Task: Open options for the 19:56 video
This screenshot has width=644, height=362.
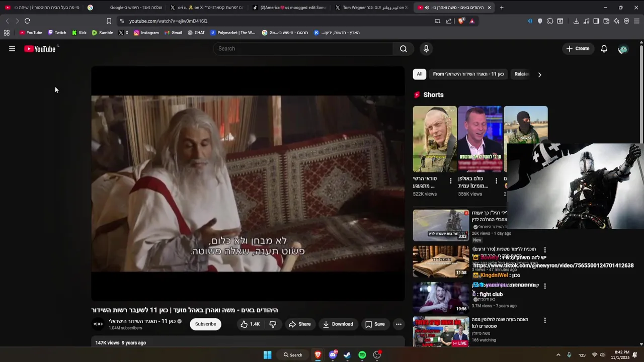Action: (x=544, y=286)
